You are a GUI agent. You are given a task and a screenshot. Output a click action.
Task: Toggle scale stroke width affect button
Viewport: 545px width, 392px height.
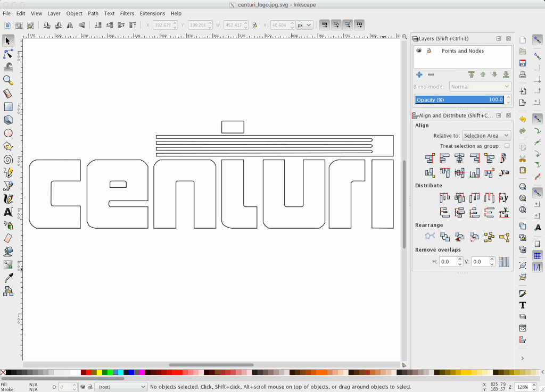click(x=324, y=25)
